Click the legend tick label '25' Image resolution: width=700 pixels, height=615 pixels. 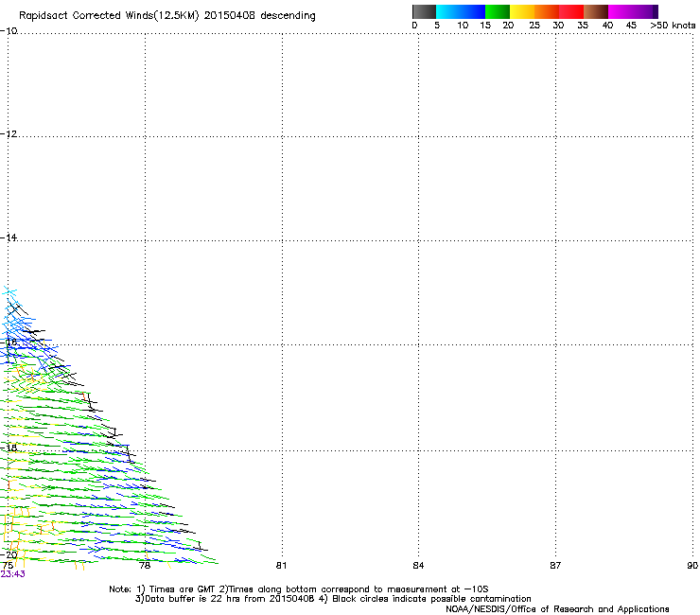click(534, 26)
